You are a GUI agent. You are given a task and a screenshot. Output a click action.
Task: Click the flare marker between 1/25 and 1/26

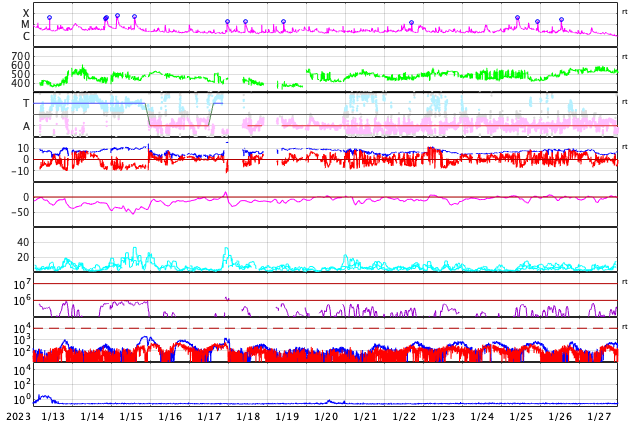537,22
